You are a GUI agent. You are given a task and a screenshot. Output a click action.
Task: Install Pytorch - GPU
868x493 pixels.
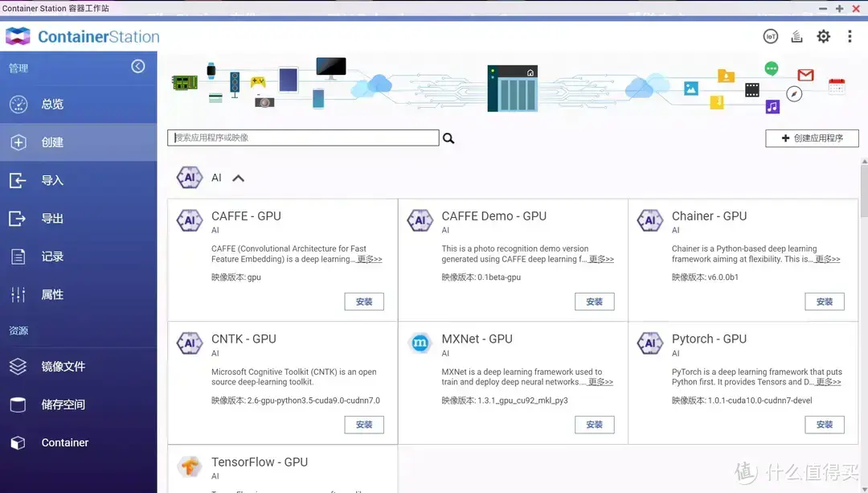[x=825, y=425]
